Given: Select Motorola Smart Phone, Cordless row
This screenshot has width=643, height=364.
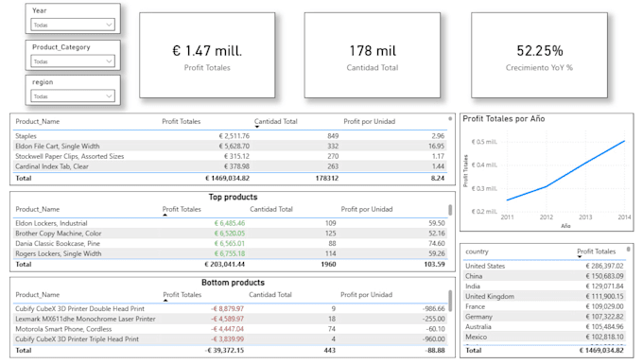Looking at the screenshot, I should pos(230,329).
